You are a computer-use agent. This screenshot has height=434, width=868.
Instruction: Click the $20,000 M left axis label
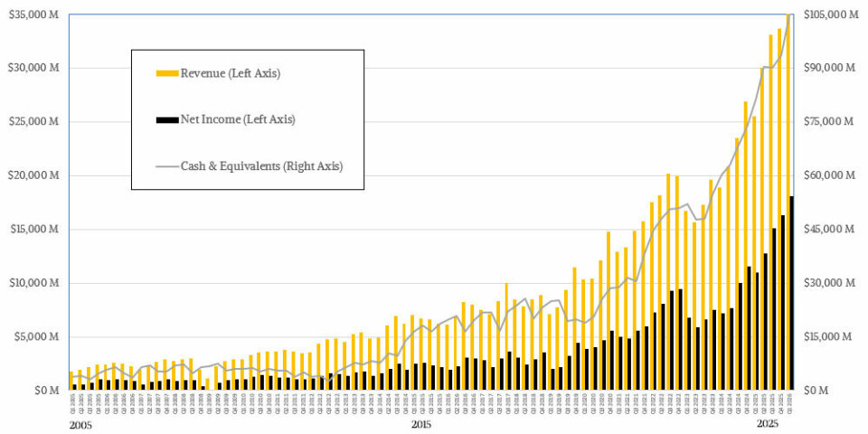tap(33, 175)
